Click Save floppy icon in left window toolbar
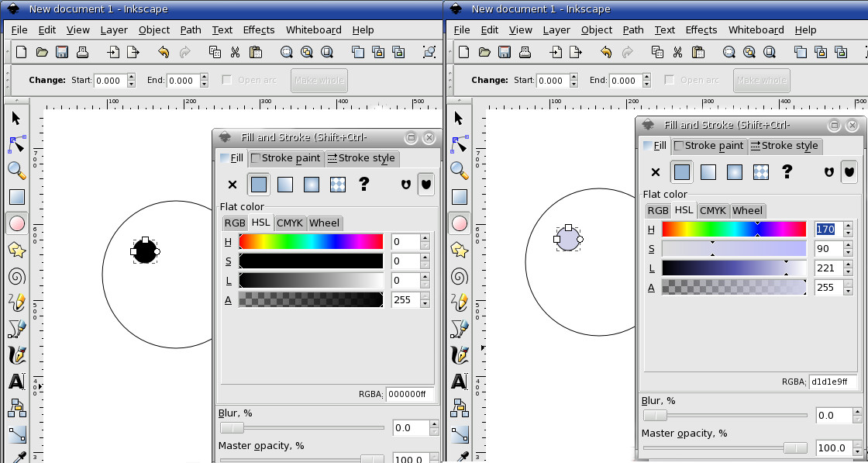Screen dimensions: 868x463 (62, 52)
